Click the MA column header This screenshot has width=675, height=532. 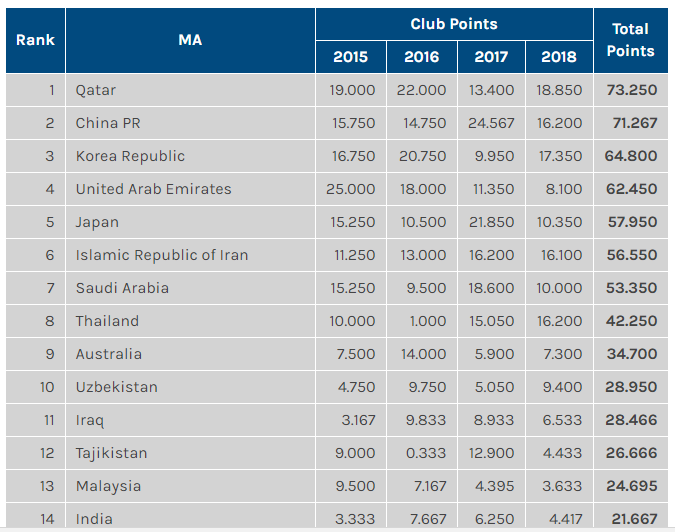coord(190,40)
